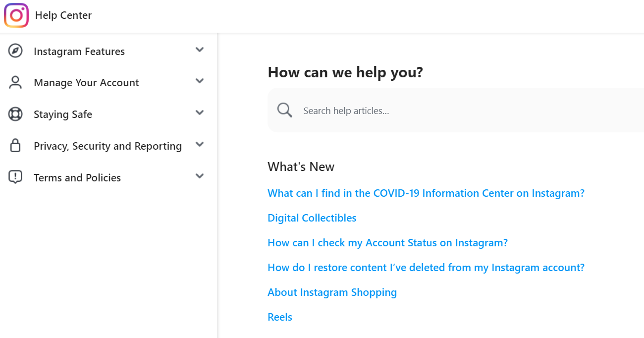Expand the Staying Safe section
The image size is (644, 338).
(x=200, y=113)
